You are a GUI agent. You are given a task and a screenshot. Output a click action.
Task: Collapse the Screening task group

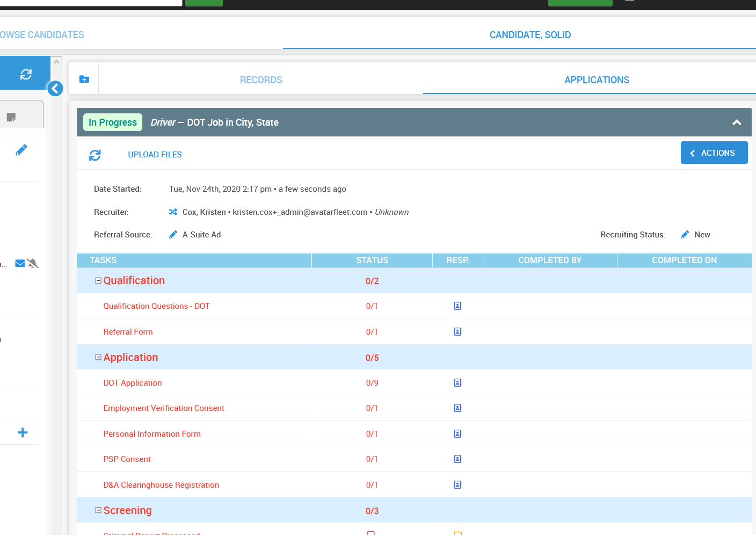click(98, 510)
